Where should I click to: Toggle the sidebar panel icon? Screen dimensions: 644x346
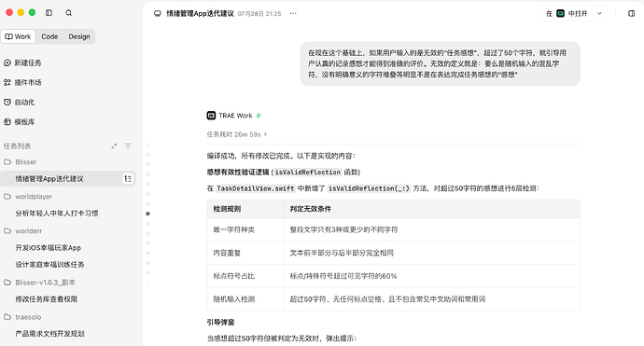click(x=49, y=13)
